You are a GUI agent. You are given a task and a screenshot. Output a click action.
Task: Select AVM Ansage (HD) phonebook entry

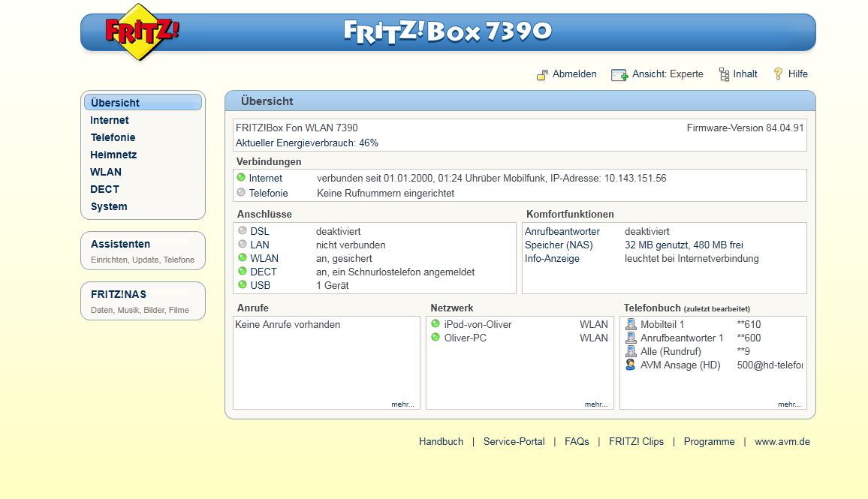(x=680, y=365)
